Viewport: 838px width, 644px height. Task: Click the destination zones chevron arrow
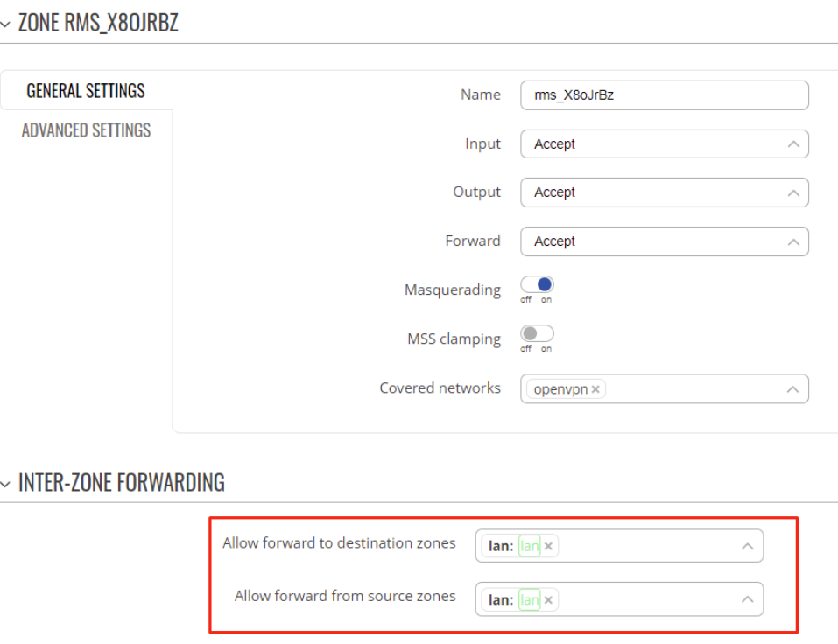click(748, 546)
